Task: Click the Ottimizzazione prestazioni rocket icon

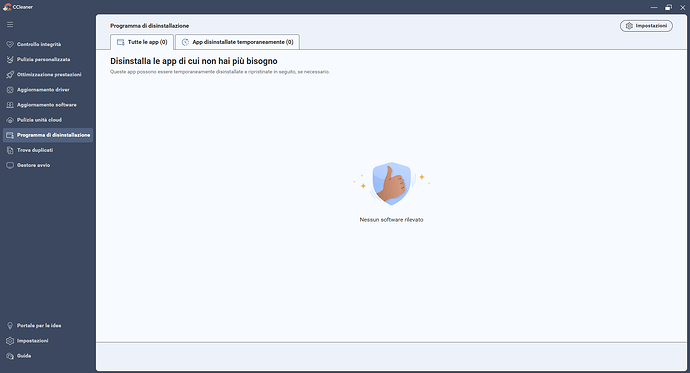Action: point(10,75)
